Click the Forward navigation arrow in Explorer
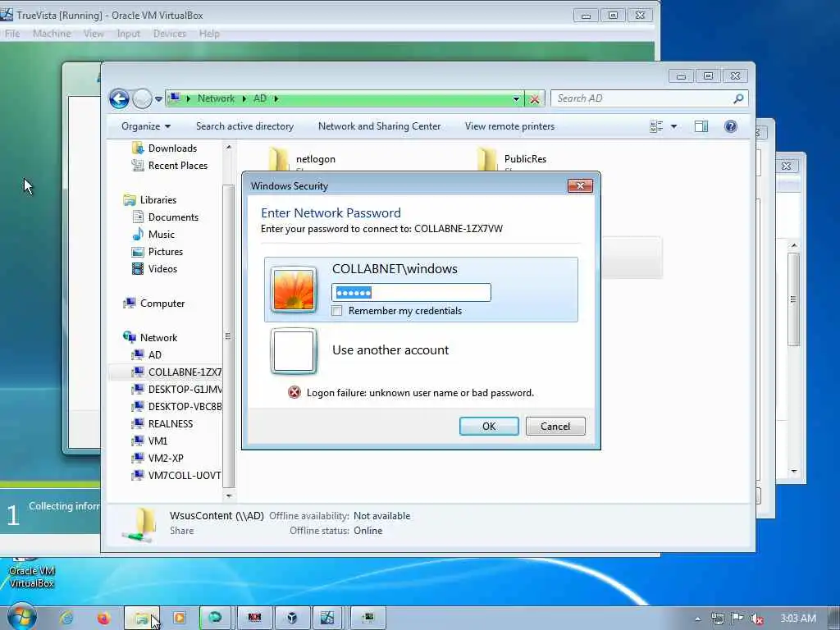840x630 pixels. [142, 98]
